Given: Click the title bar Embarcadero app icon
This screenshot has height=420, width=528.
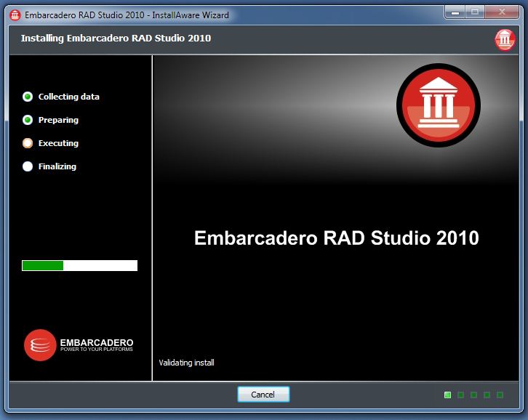Looking at the screenshot, I should (15, 15).
